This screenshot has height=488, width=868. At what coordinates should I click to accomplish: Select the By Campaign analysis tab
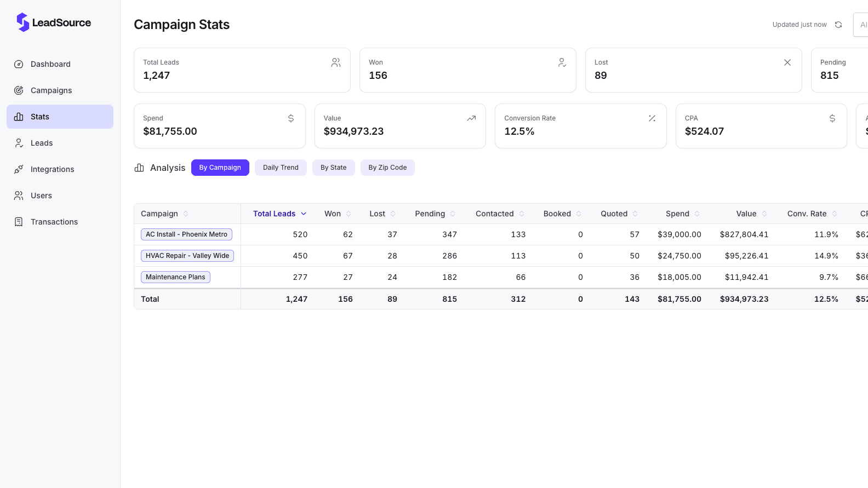(x=220, y=168)
